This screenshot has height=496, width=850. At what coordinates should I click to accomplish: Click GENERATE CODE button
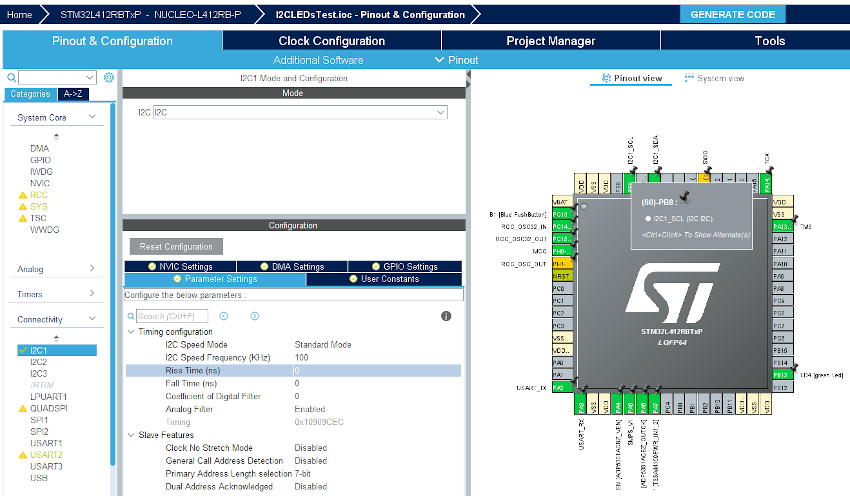(732, 14)
